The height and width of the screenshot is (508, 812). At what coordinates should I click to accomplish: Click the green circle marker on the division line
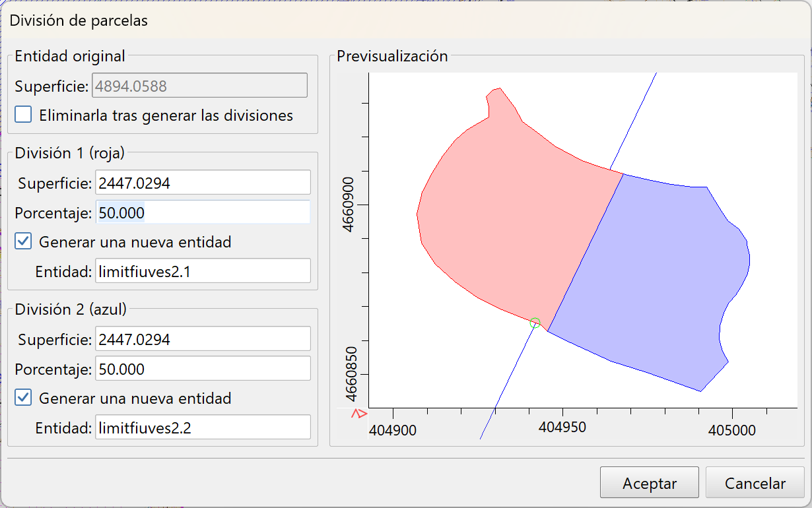(535, 323)
